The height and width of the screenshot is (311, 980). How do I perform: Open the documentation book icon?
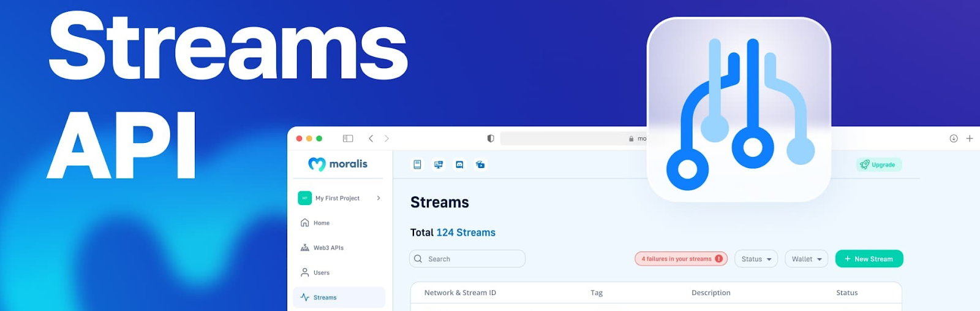pos(417,164)
